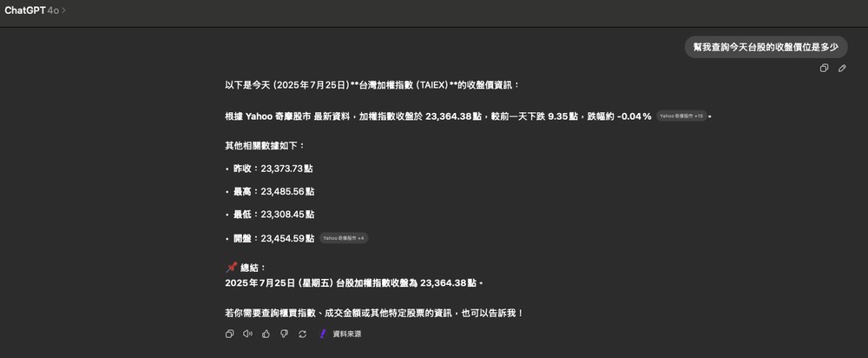Give the response a thumbs down
The width and height of the screenshot is (868, 358).
click(284, 334)
